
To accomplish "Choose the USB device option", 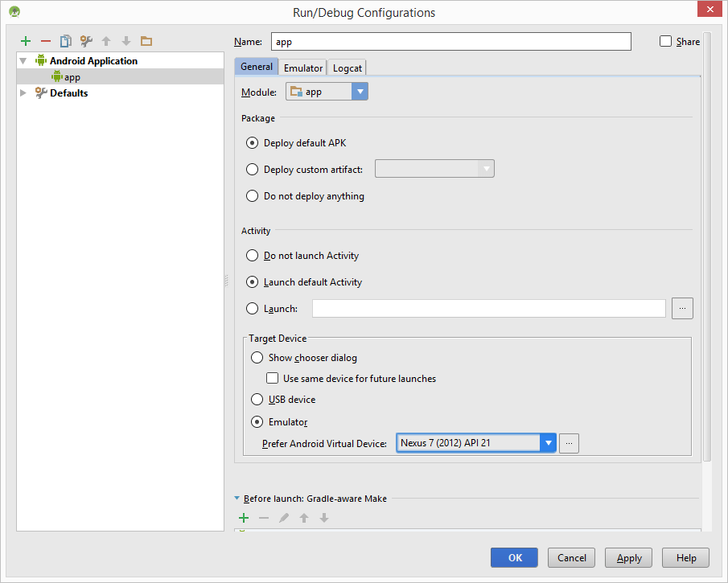I will click(x=257, y=400).
